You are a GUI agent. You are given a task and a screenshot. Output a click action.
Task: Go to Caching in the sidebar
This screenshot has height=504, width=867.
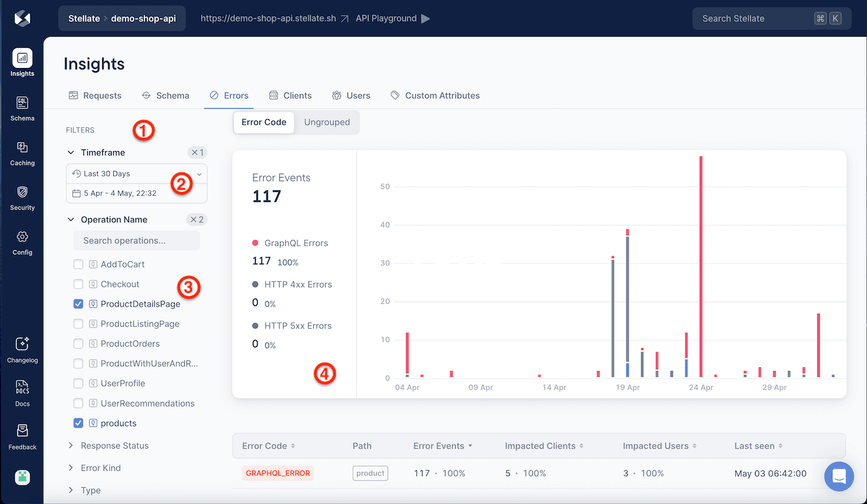pyautogui.click(x=22, y=148)
